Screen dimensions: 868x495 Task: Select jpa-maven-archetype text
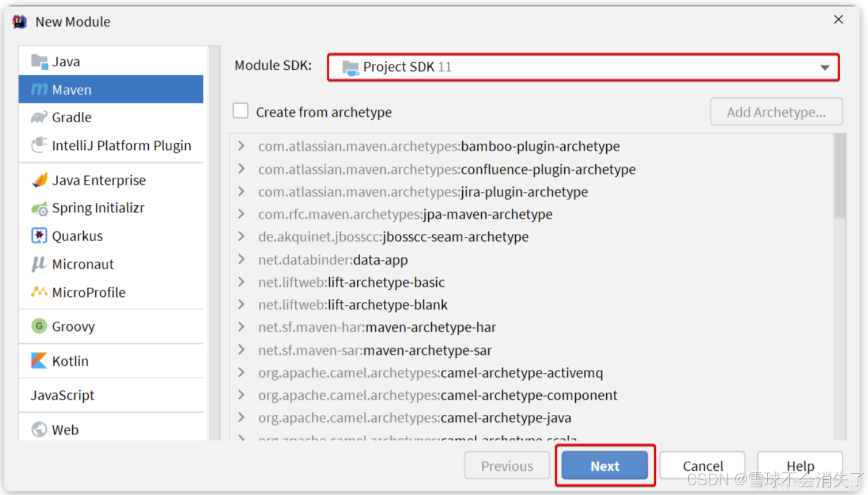click(x=488, y=214)
